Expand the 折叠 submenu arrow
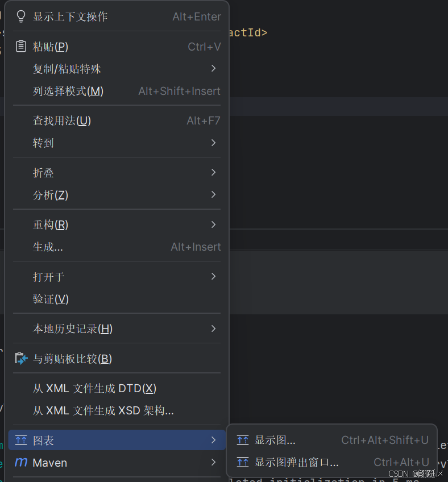This screenshot has height=482, width=448. (x=213, y=172)
